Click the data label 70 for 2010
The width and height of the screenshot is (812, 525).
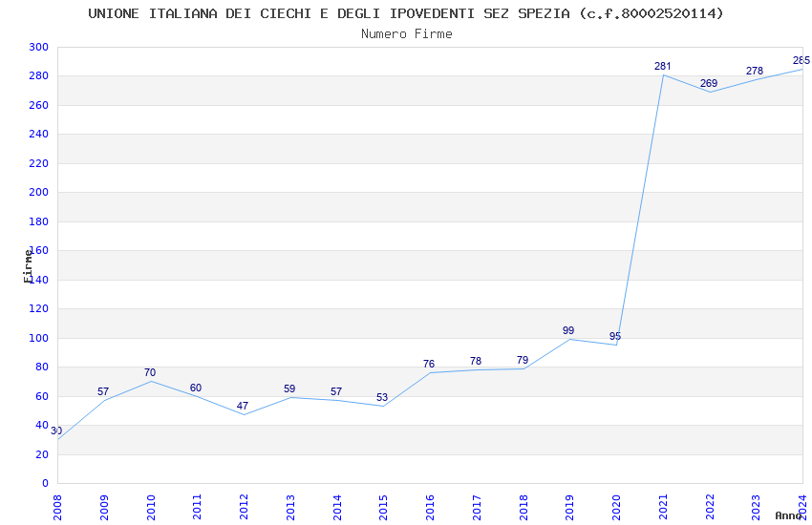150,373
